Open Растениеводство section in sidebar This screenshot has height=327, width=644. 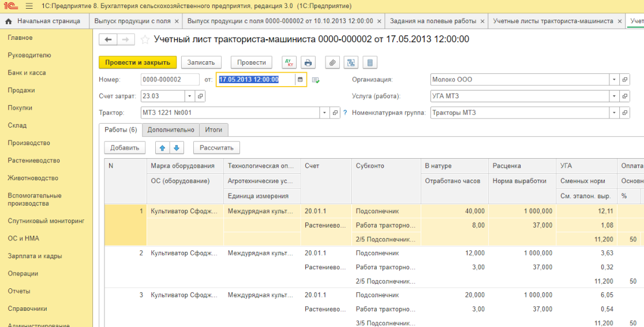click(x=33, y=161)
